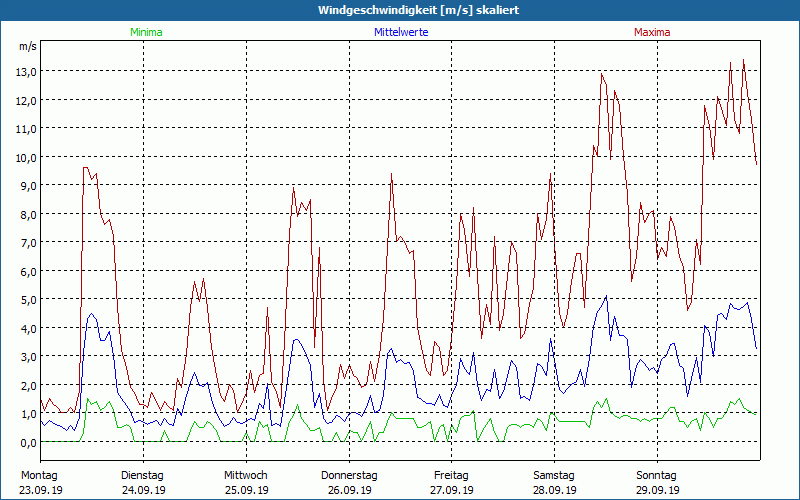Select the blue 'Mittelwerte' legend label

[401, 32]
